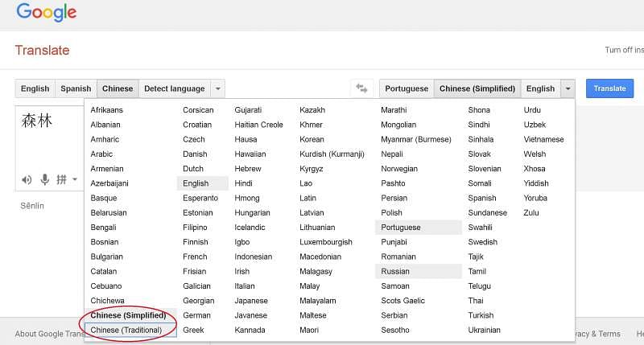
Task: Pick Hindi in the language list
Action: coord(244,183)
